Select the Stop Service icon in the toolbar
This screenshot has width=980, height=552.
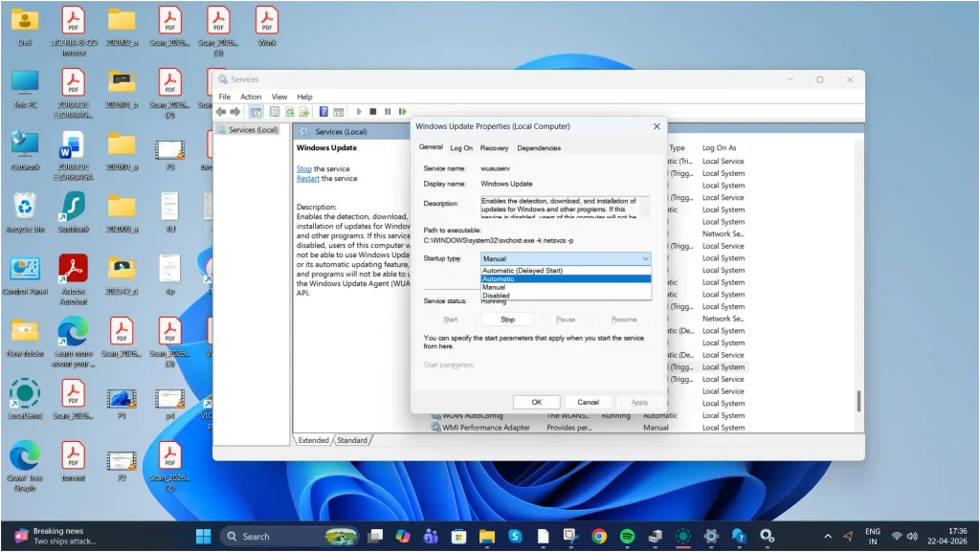tap(373, 111)
